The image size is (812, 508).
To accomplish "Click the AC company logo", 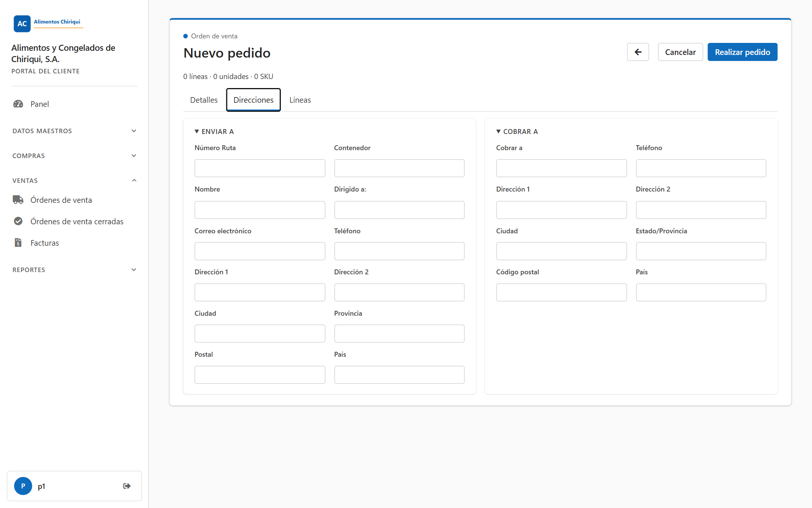I will [22, 24].
